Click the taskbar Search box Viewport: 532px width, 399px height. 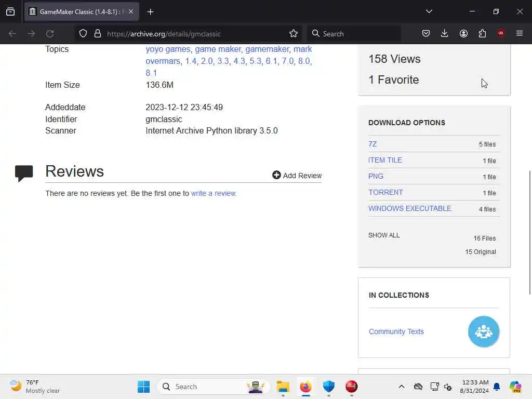(x=214, y=387)
